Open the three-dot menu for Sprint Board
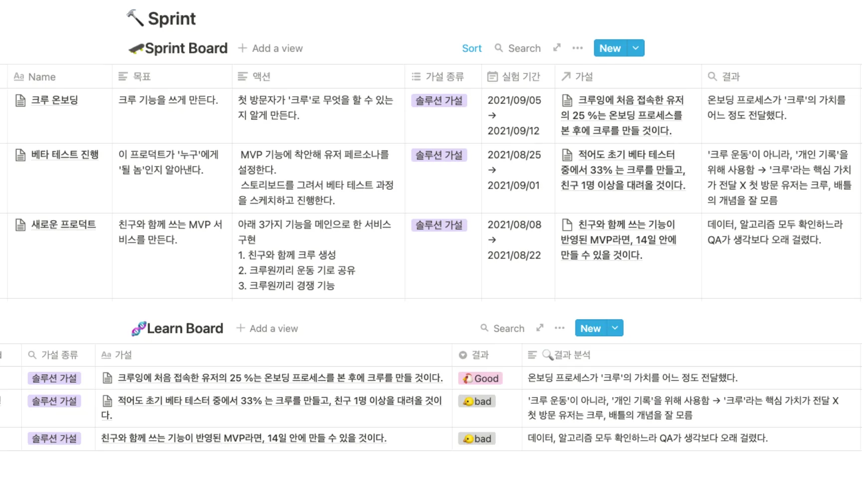Viewport: 868px width, 489px height. [x=577, y=48]
